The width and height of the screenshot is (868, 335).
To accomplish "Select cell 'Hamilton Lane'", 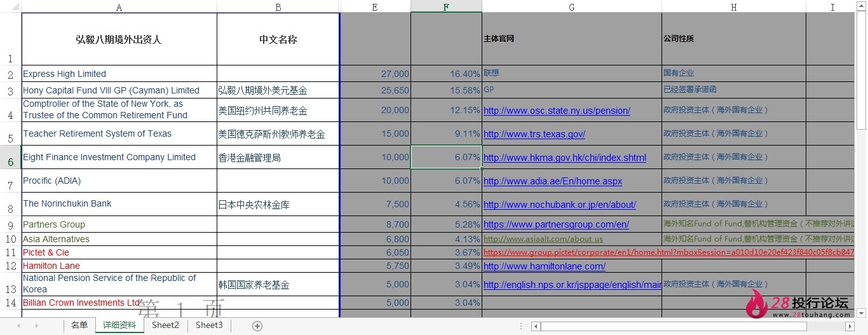I will click(x=119, y=266).
